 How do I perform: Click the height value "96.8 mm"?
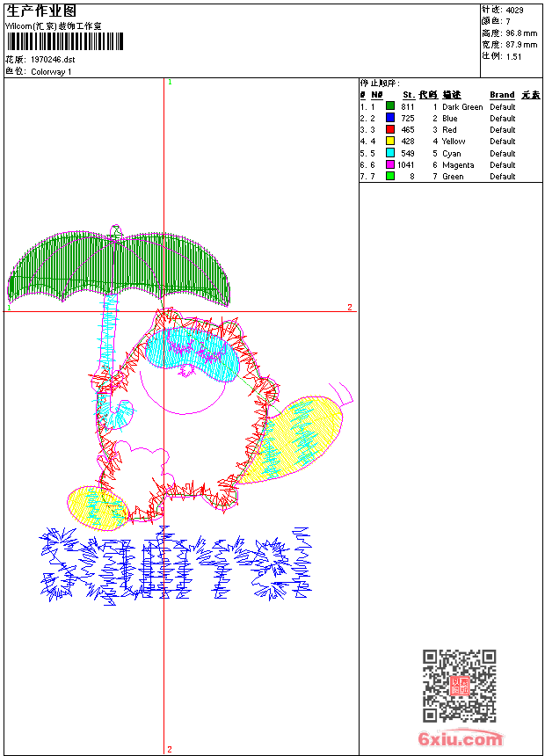(x=521, y=33)
